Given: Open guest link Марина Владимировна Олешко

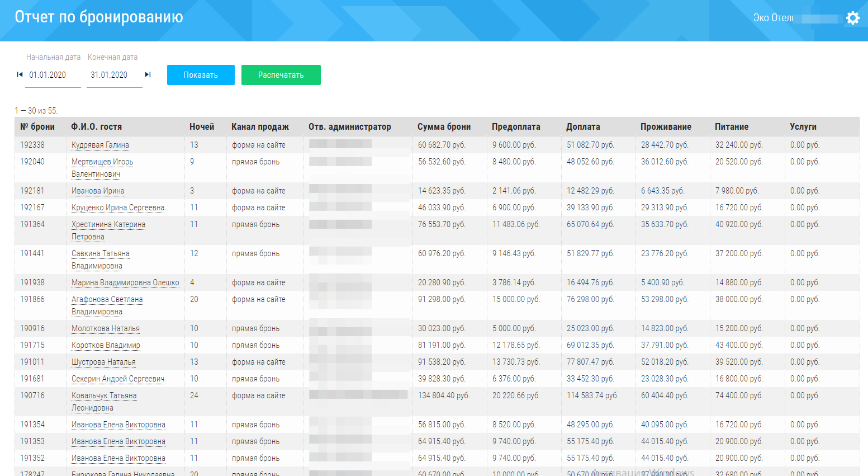Looking at the screenshot, I should pos(125,282).
